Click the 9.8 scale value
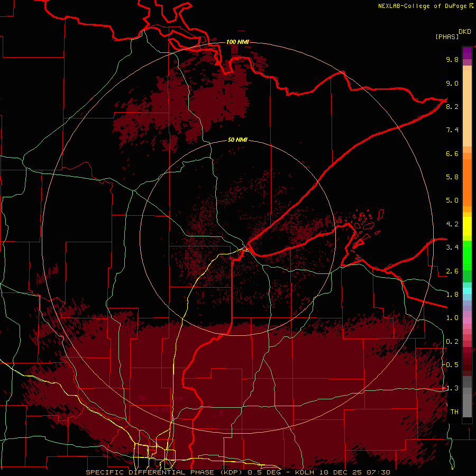This screenshot has height=476, width=476. click(x=452, y=59)
